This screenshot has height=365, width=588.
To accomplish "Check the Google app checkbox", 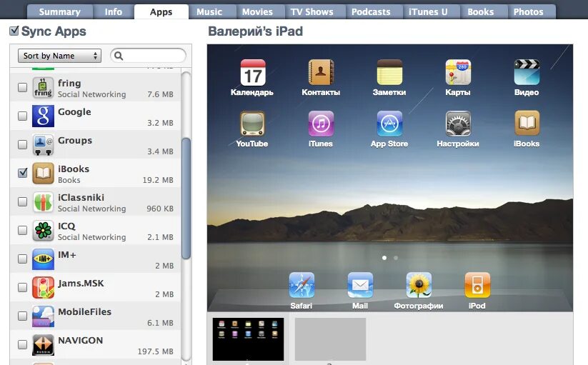I will pos(22,116).
